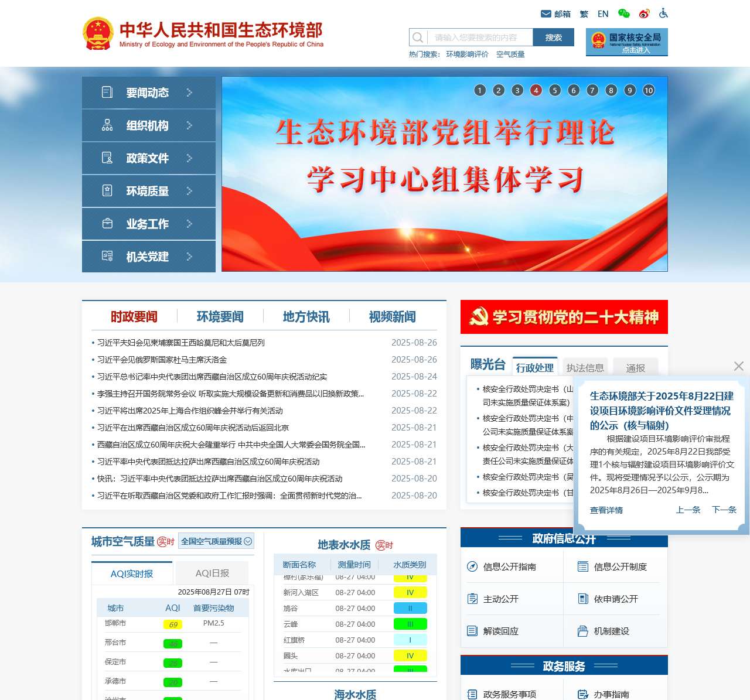
Task: Switch to the 环境要闻 tab
Action: tap(220, 317)
